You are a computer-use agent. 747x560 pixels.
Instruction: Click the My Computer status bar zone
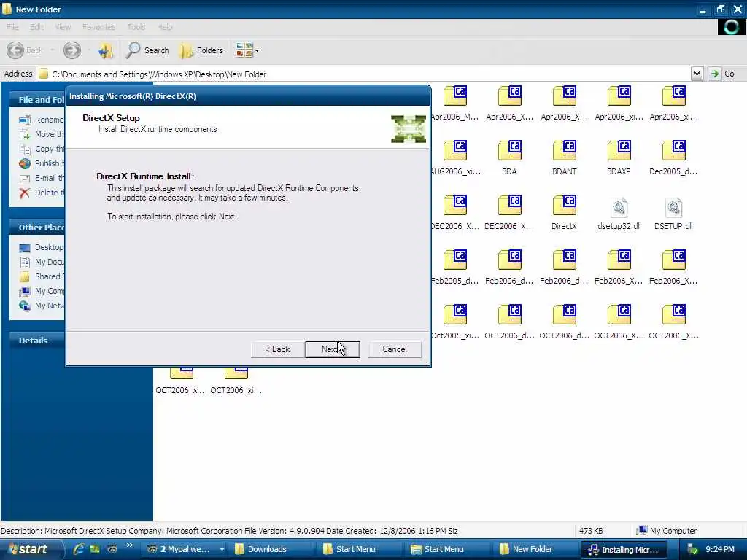667,531
